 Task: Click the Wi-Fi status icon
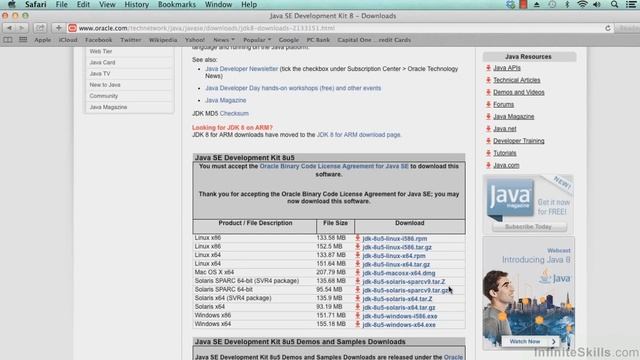582,4
